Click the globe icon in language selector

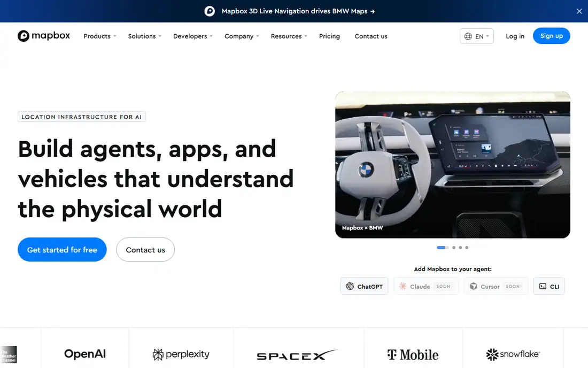468,36
